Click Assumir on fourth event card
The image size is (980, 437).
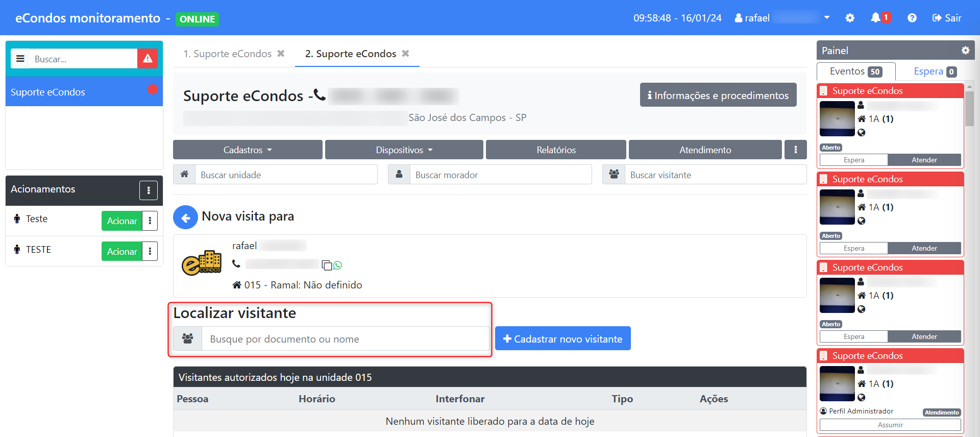tap(890, 425)
